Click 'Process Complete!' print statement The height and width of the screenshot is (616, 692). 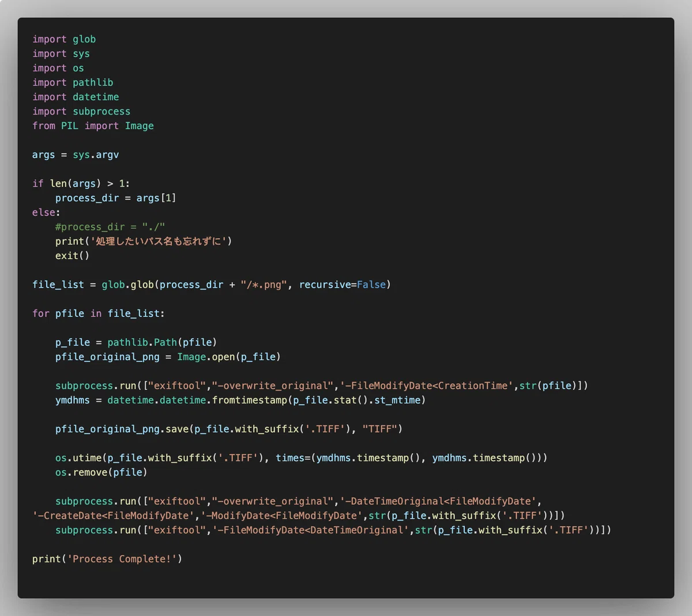tap(107, 558)
